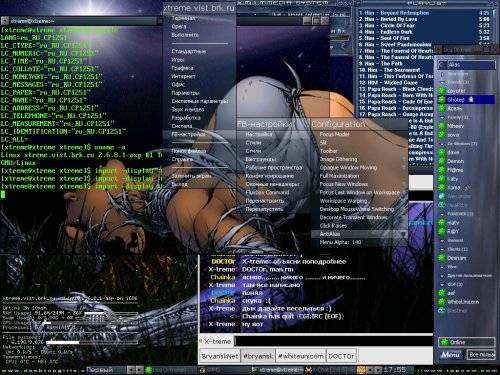Image resolution: width=500 pixels, height=375 pixels.
Task: Collapse the Clients (1) group
Action: pos(442,249)
